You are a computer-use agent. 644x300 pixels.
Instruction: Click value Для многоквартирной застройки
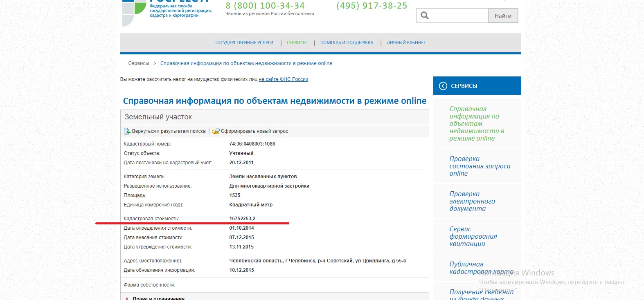click(x=269, y=186)
